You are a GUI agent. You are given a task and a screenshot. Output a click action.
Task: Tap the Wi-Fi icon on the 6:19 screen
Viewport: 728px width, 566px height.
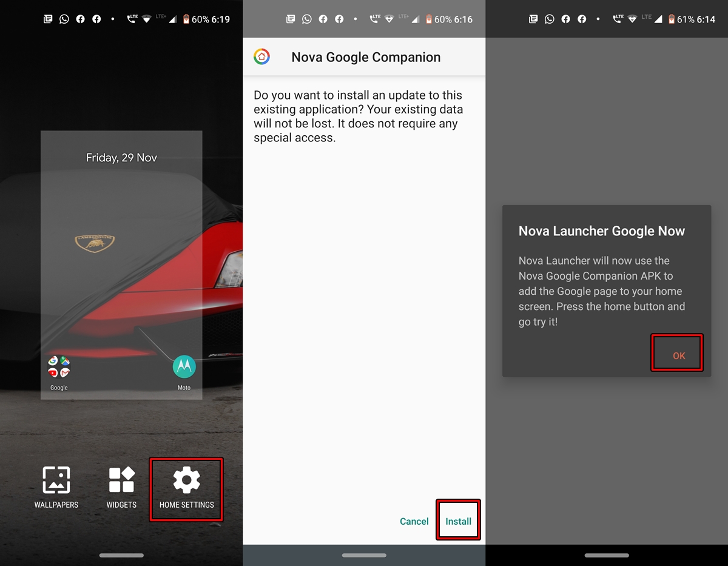(146, 19)
